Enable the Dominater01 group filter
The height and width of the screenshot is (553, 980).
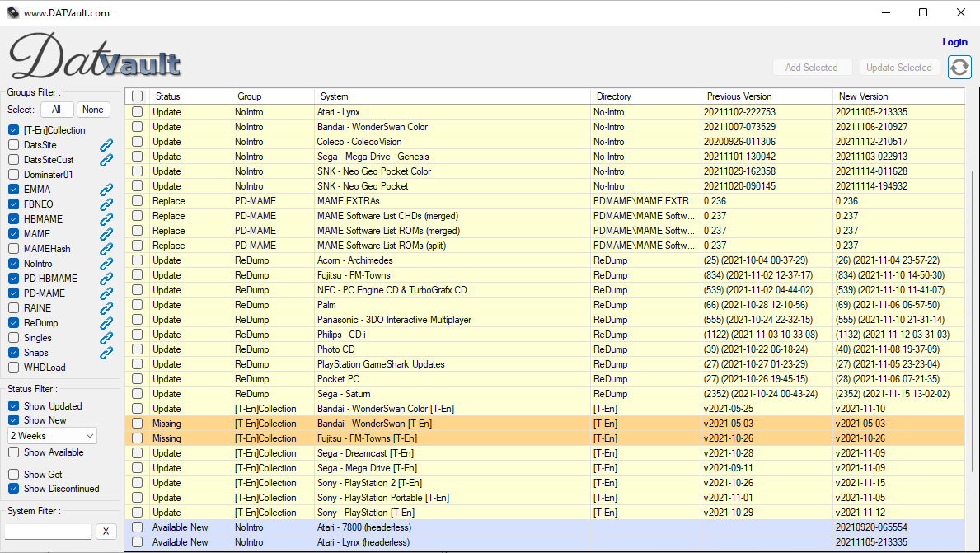point(14,175)
